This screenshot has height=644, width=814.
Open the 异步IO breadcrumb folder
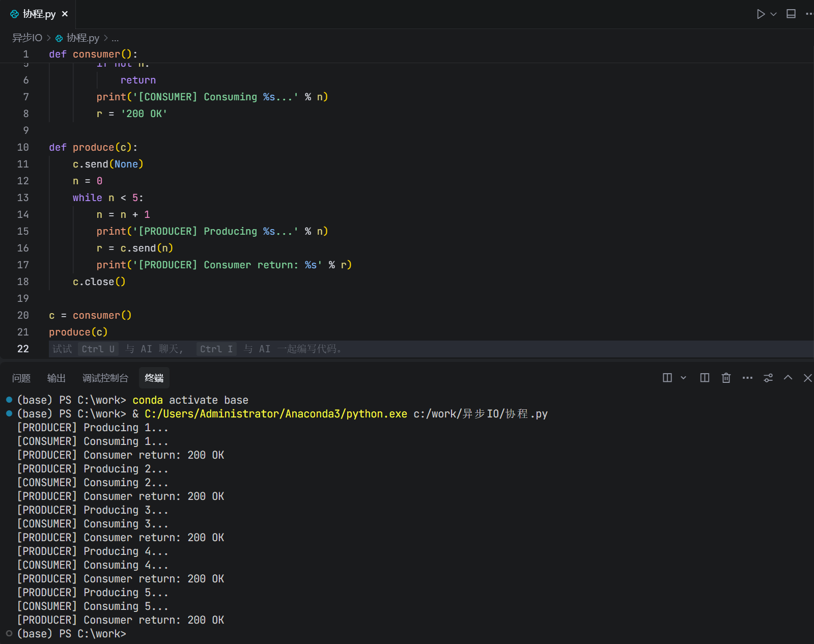pos(27,38)
